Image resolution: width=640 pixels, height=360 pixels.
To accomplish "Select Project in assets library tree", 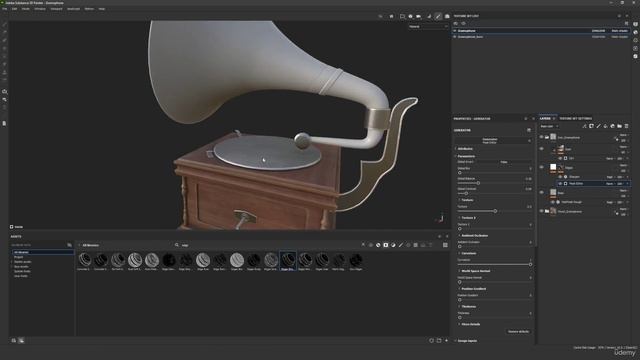I will pos(19,257).
